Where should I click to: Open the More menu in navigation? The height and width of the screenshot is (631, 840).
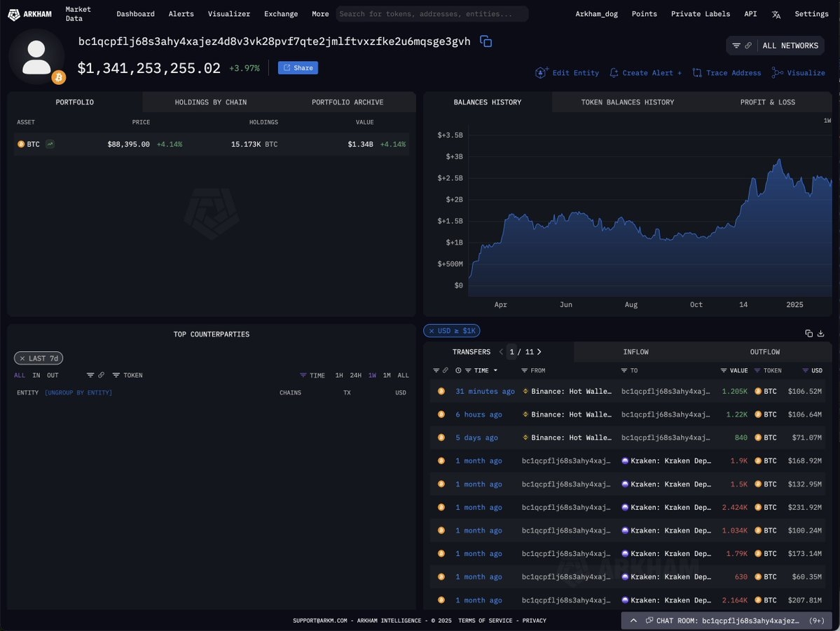(320, 14)
